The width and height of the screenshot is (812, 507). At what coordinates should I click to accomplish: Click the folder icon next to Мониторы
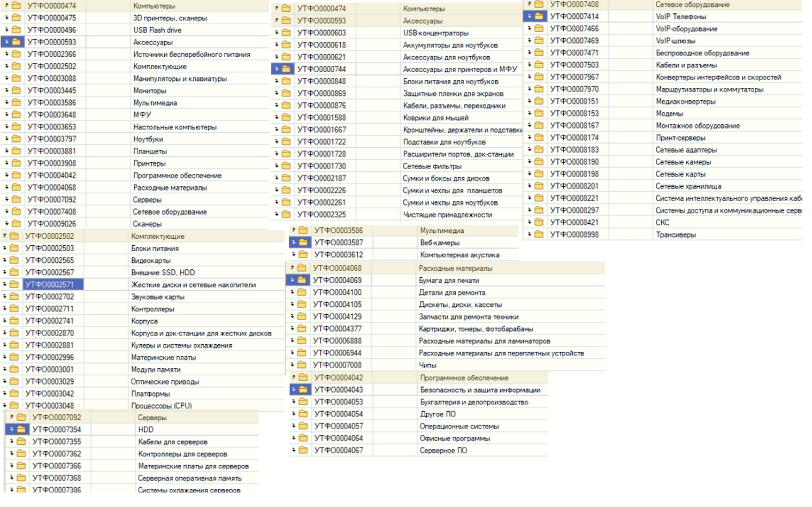click(x=16, y=90)
